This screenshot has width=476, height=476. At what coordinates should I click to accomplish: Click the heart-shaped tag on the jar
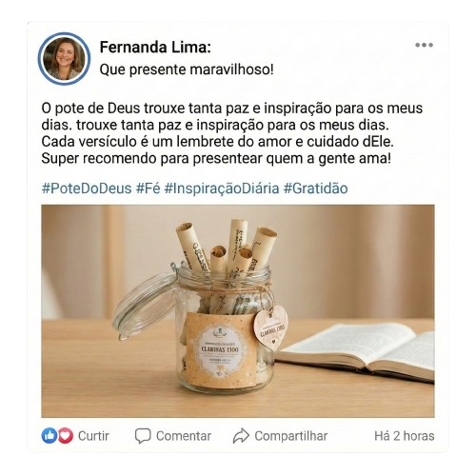coord(271,327)
